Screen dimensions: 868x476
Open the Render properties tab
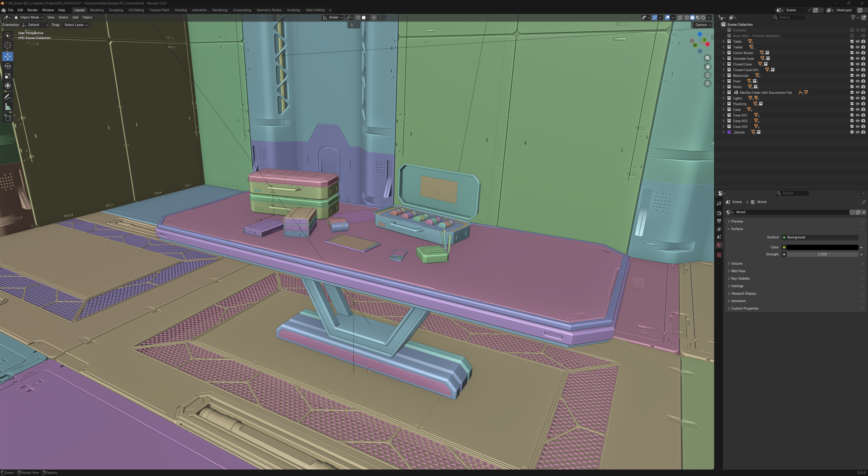point(719,213)
